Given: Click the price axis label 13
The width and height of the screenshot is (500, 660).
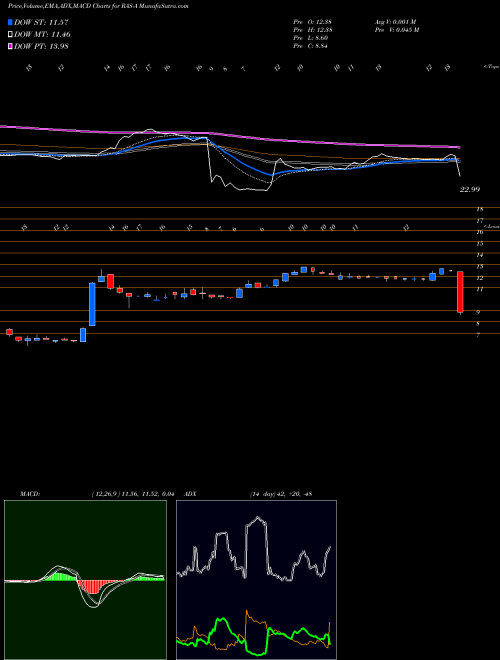Looking at the screenshot, I should click(x=479, y=266).
